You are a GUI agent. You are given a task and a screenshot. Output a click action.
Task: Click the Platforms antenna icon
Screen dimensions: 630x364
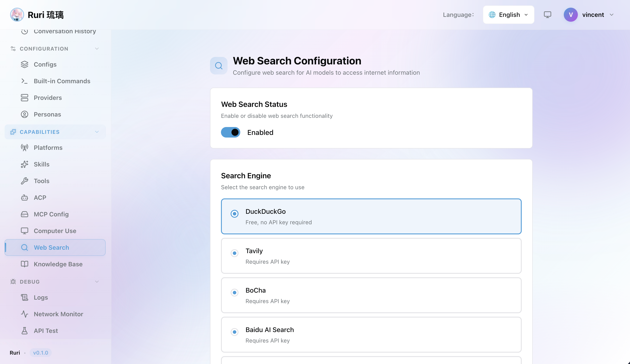[25, 148]
